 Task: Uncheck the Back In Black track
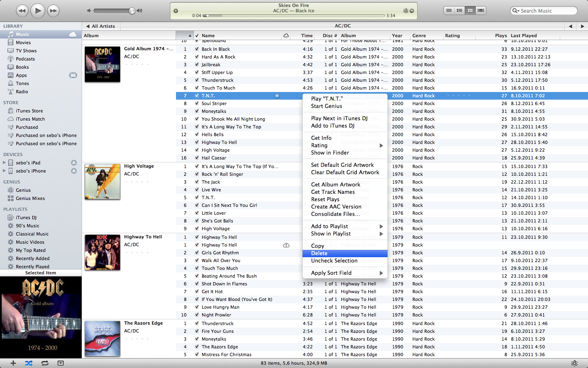197,49
